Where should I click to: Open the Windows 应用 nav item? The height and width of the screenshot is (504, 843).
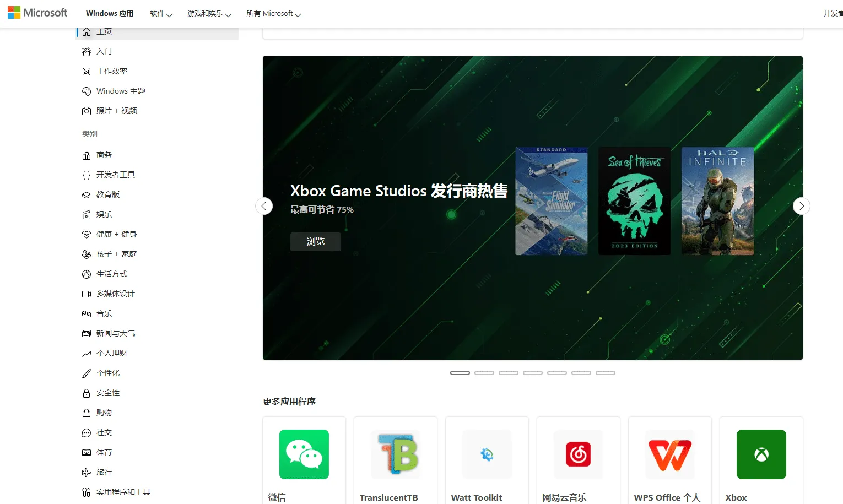click(x=110, y=14)
